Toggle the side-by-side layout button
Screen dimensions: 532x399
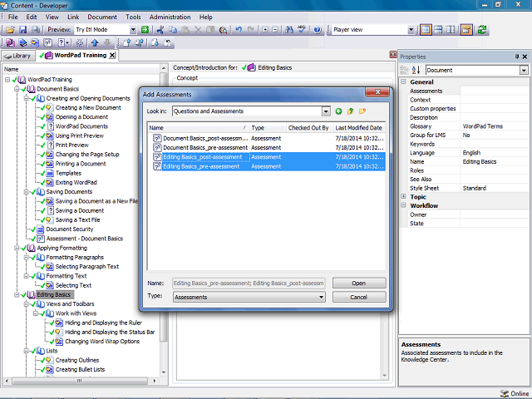pyautogui.click(x=451, y=30)
